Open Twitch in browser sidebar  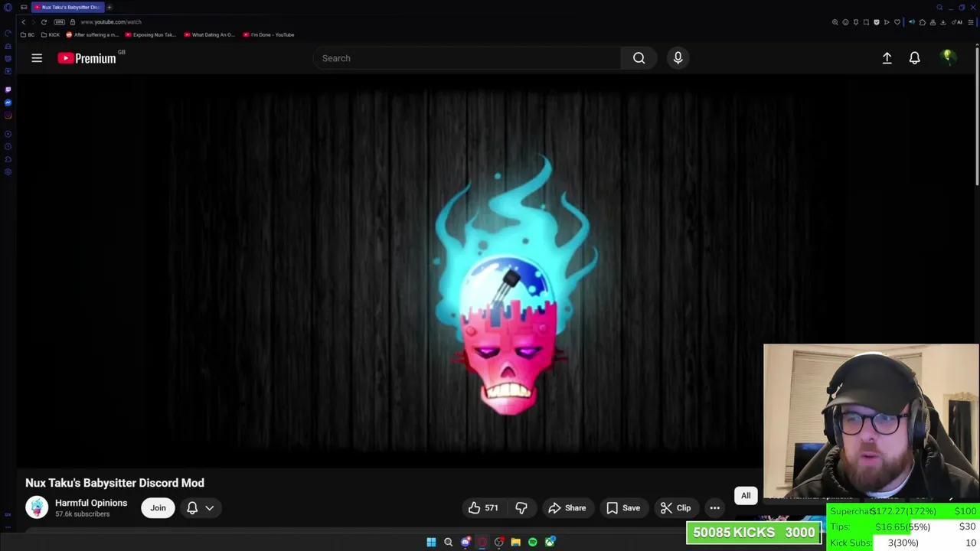pyautogui.click(x=8, y=90)
